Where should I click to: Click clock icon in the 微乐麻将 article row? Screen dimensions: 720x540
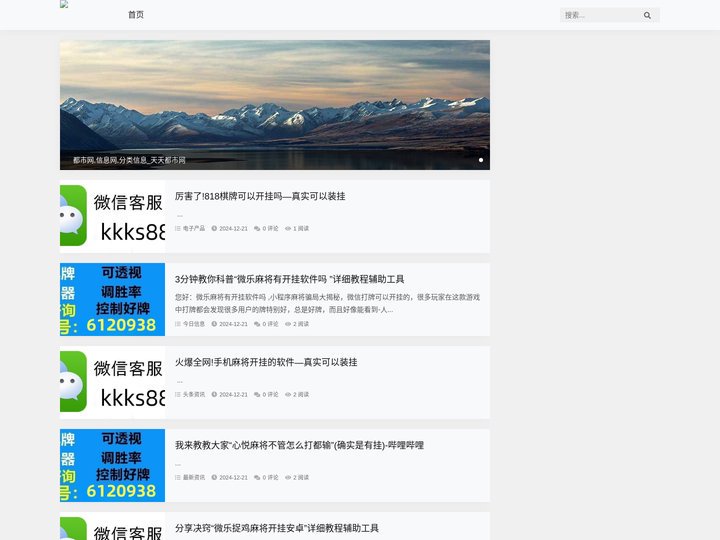point(214,324)
